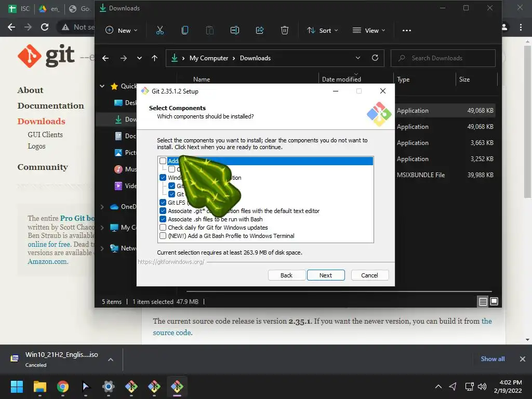532x399 pixels.
Task: Open Chrome profile avatar icon
Action: pyautogui.click(x=504, y=27)
